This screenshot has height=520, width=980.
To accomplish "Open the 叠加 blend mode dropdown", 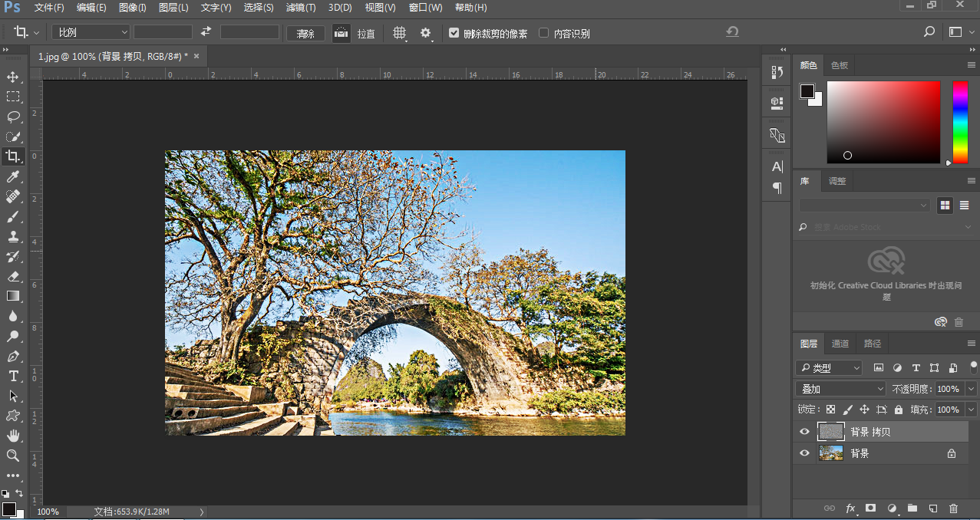I will tap(840, 389).
